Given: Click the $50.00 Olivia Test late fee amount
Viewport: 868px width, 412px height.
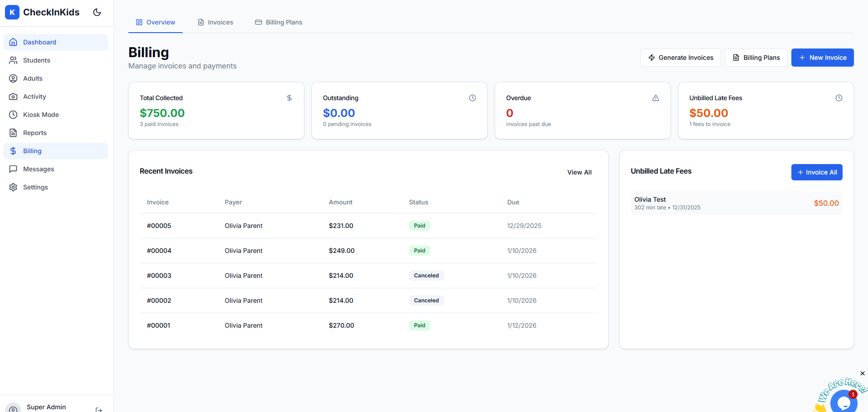Looking at the screenshot, I should (x=826, y=203).
